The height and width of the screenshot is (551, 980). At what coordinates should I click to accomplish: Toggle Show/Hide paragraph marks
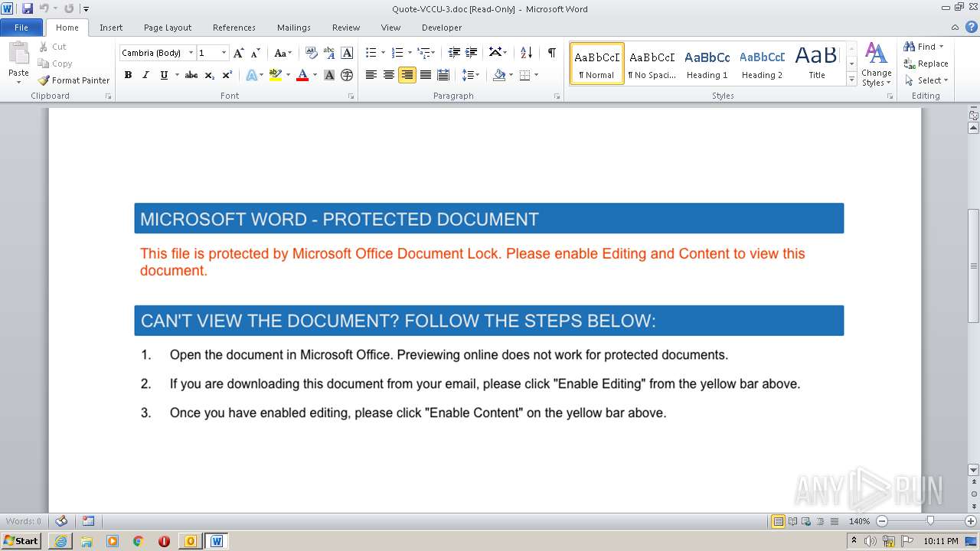[551, 53]
